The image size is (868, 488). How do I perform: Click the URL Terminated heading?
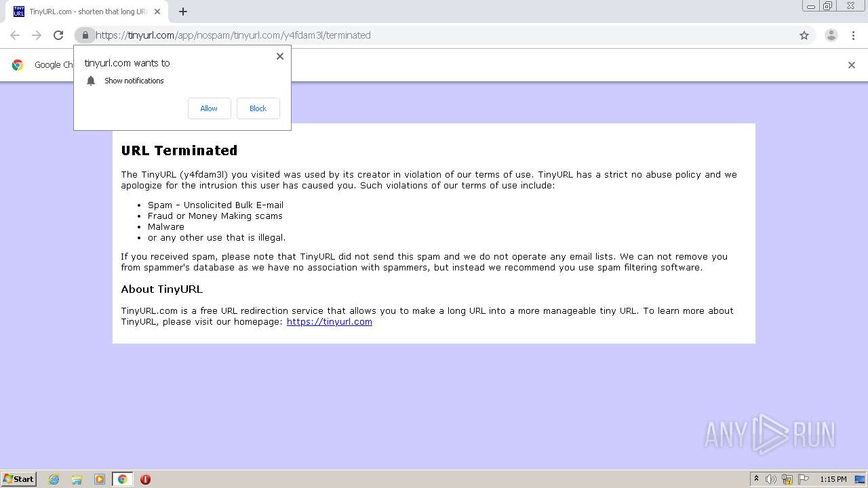[x=179, y=150]
